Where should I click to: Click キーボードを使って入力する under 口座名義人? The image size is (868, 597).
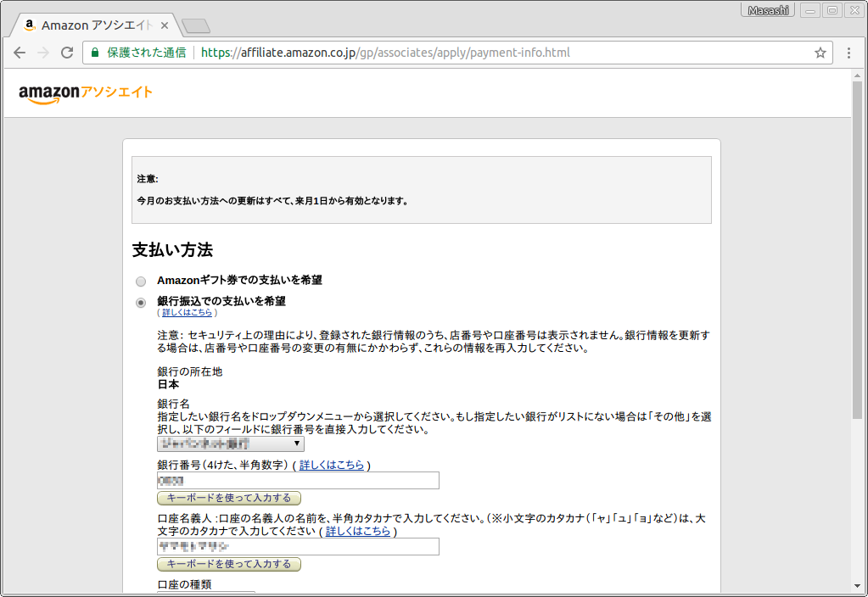click(228, 564)
